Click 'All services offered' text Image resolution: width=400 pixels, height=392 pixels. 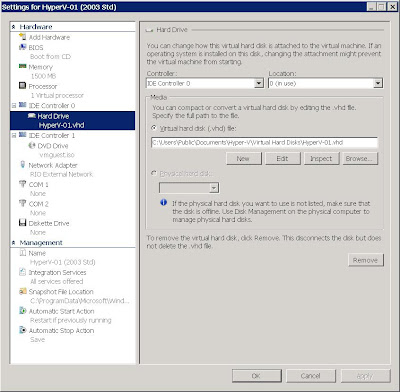click(57, 281)
